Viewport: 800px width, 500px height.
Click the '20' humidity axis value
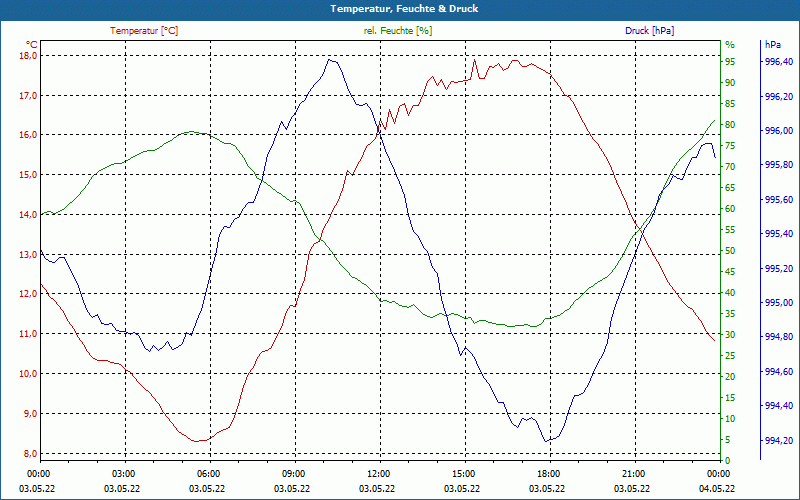pyautogui.click(x=730, y=377)
